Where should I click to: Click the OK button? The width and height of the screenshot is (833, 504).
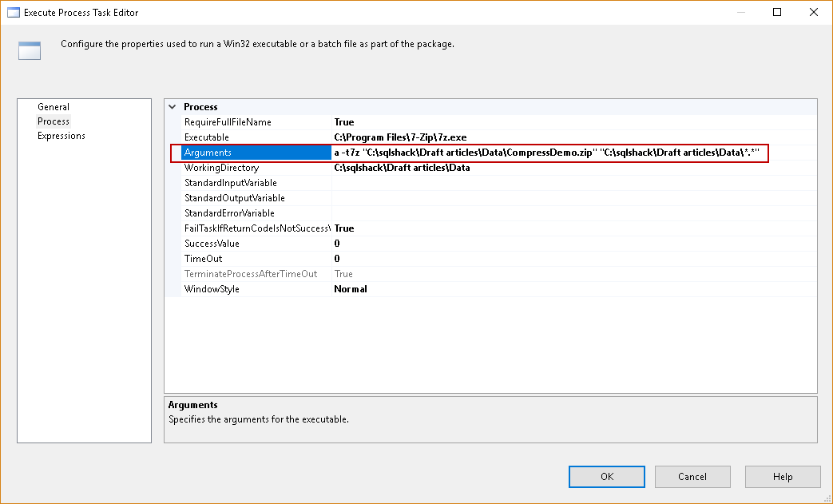pyautogui.click(x=607, y=477)
